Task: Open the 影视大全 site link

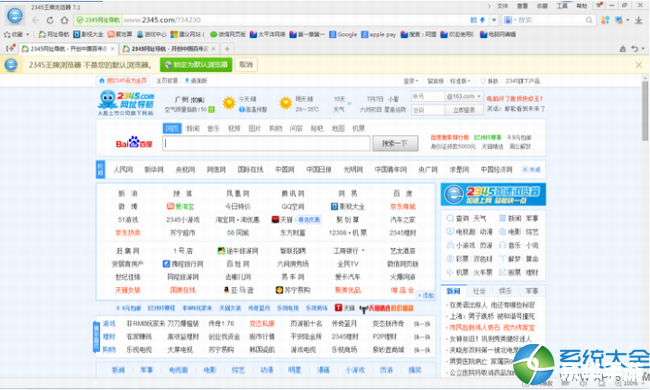Action: coord(348,206)
